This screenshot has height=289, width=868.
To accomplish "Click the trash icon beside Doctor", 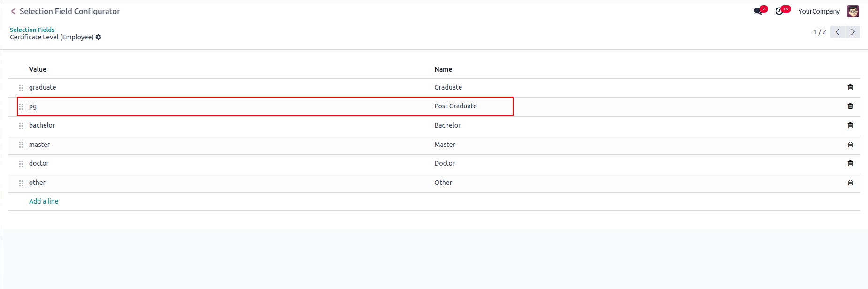I will pos(850,163).
